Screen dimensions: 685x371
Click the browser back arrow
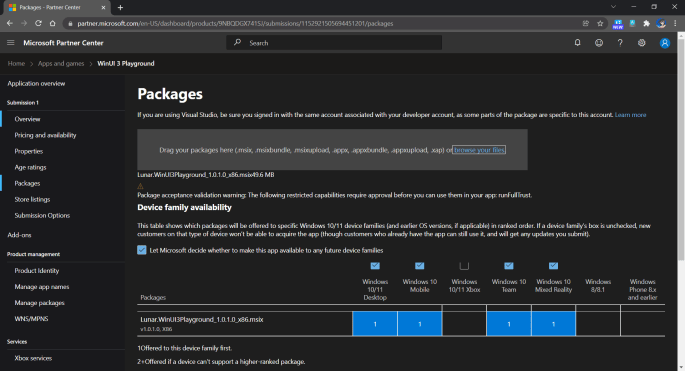tap(10, 23)
